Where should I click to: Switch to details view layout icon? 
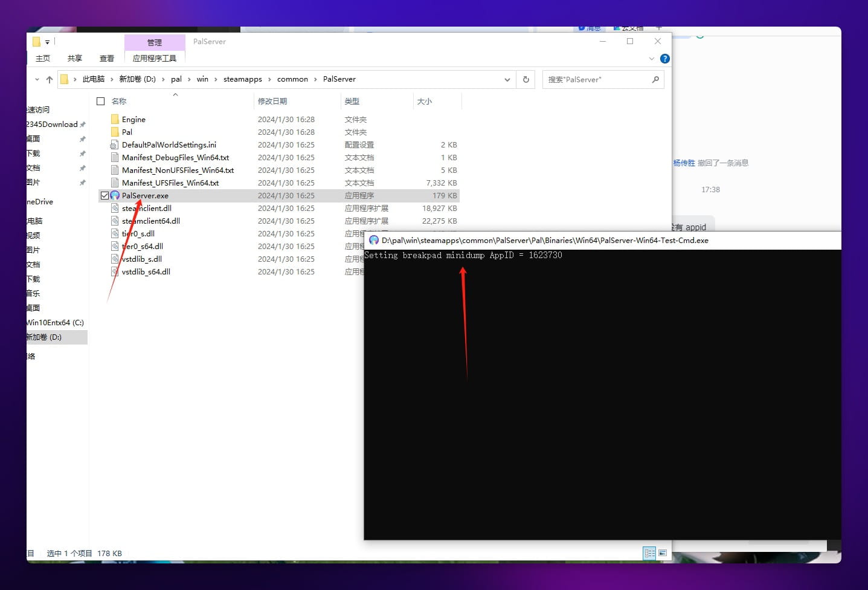pos(650,553)
